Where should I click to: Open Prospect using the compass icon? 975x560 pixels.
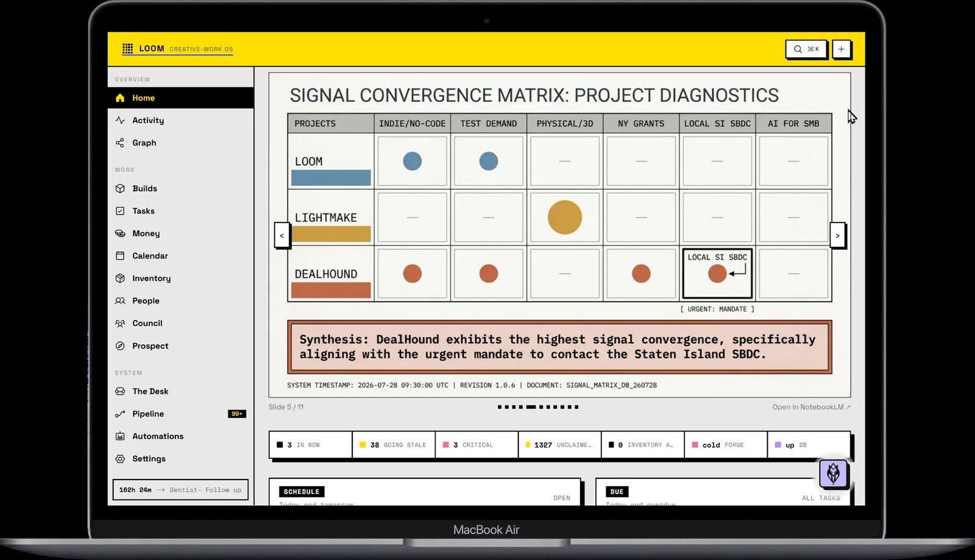(120, 346)
